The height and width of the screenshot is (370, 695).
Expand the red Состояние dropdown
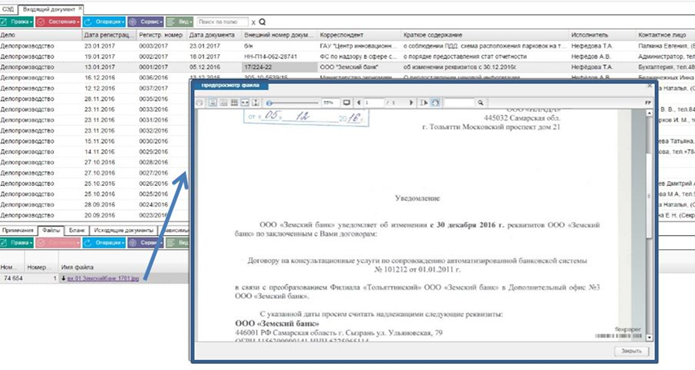point(58,22)
